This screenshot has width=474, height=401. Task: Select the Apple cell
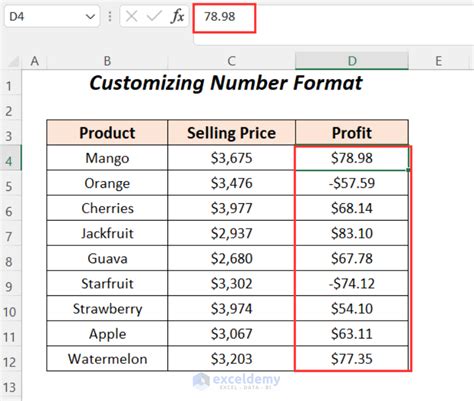pyautogui.click(x=107, y=334)
